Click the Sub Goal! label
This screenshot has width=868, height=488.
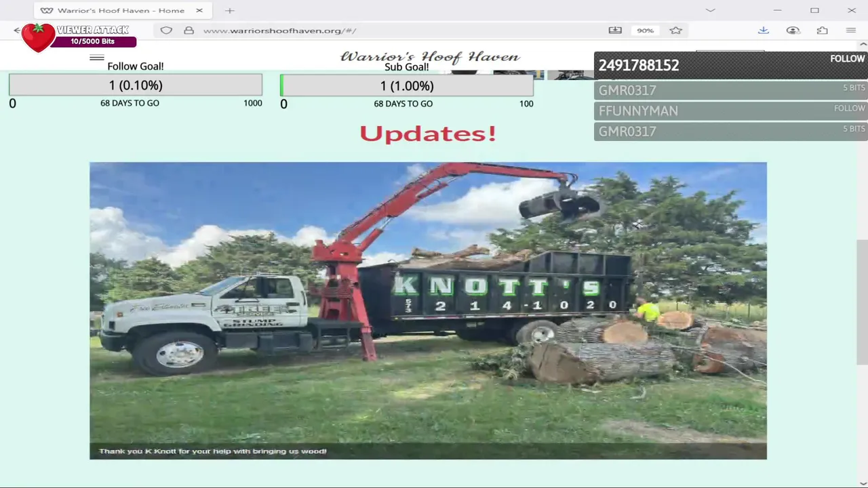click(407, 67)
